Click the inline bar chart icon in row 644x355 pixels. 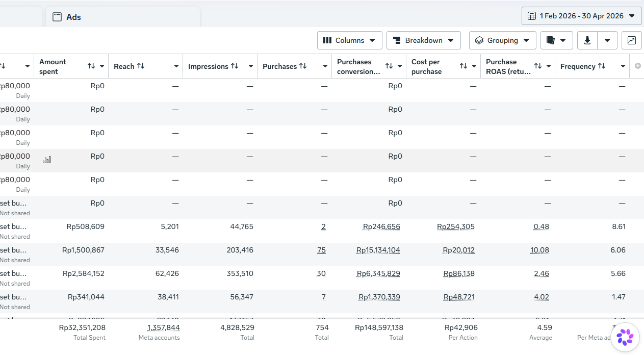46,160
